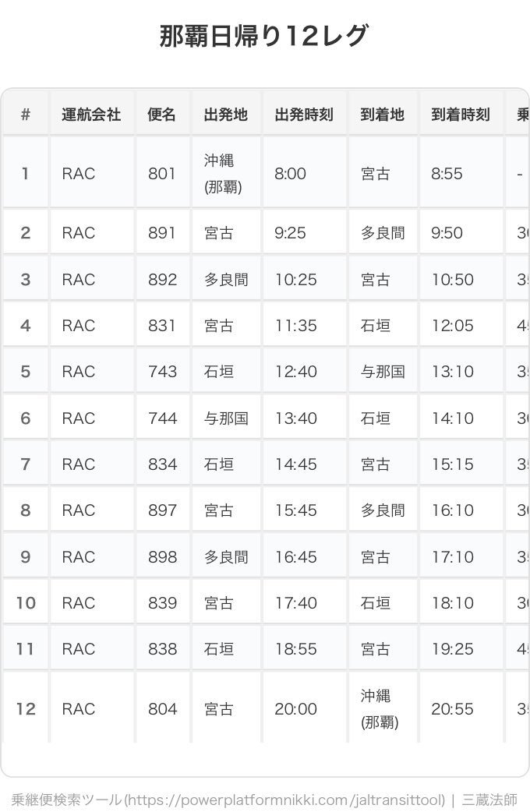Select departure time 11:35 cell
Viewport: 530px width, 812px height.
click(305, 325)
